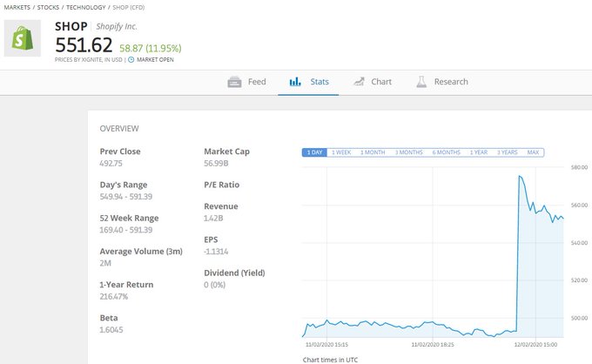Image resolution: width=592 pixels, height=364 pixels.
Task: Click the Market Open clock icon
Action: pyautogui.click(x=131, y=60)
